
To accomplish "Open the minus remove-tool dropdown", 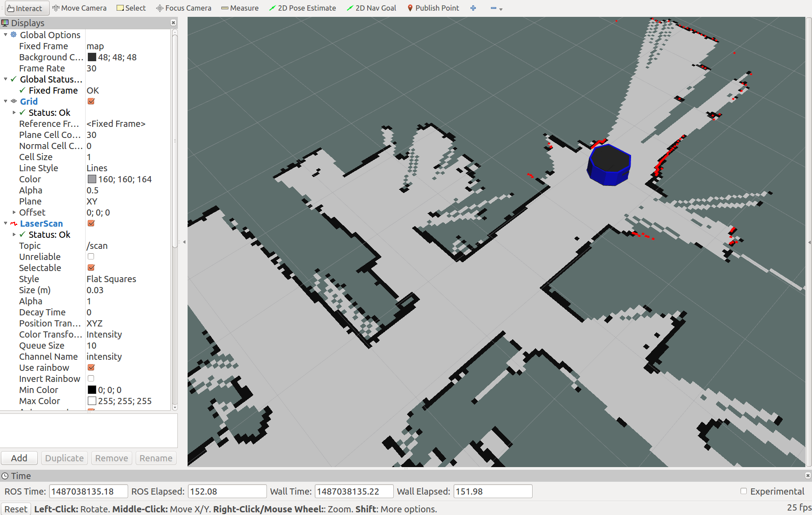I will click(496, 8).
